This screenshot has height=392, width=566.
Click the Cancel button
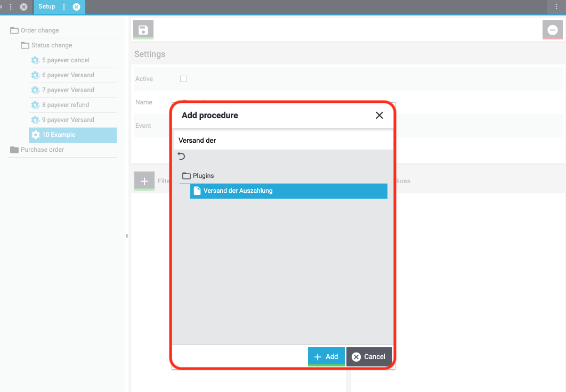pyautogui.click(x=369, y=357)
